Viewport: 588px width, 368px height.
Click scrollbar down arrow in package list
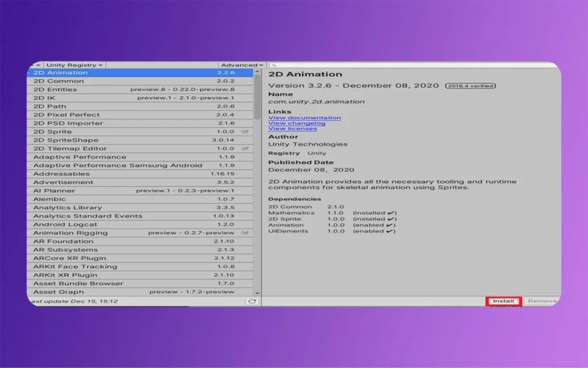point(257,293)
